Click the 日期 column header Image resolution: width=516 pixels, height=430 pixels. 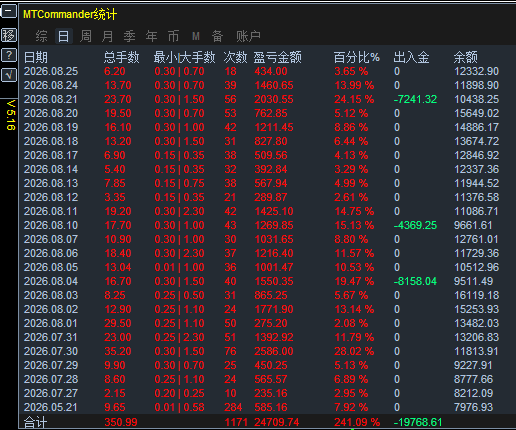point(36,57)
